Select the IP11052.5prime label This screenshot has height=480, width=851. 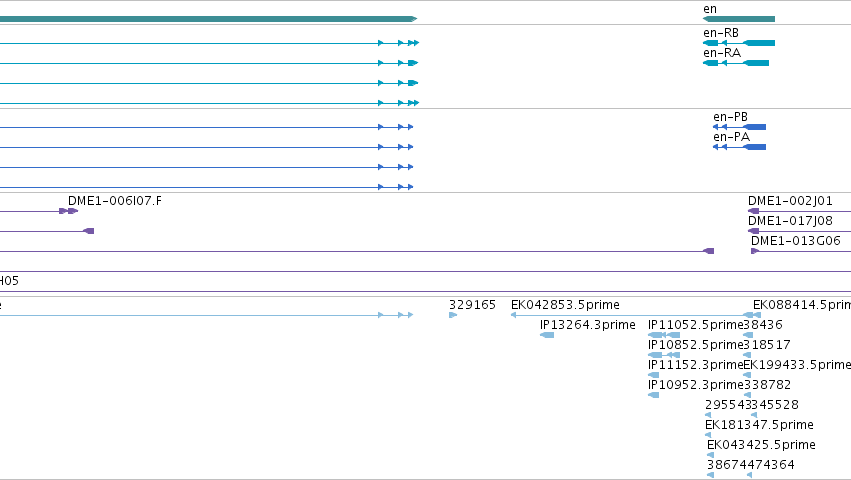(x=695, y=325)
